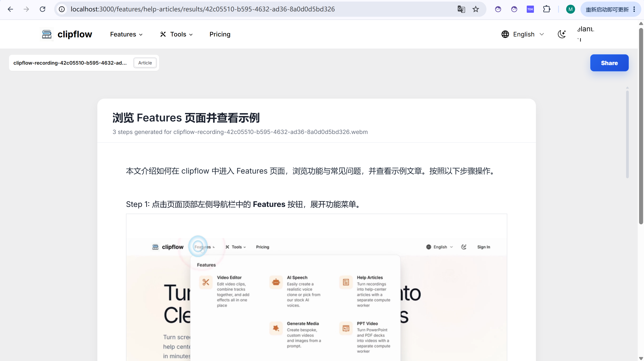Click the first face extension icon in toolbar
Image resolution: width=644 pixels, height=361 pixels.
pos(498,9)
